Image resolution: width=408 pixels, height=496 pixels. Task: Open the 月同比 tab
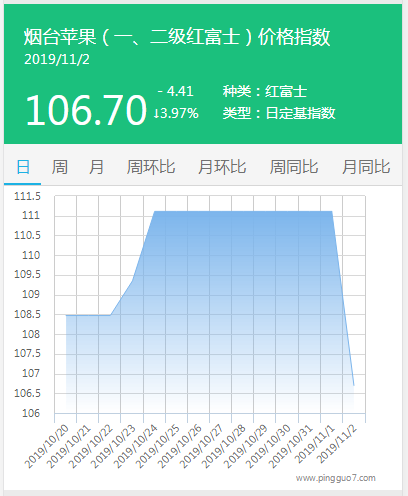pyautogui.click(x=366, y=167)
